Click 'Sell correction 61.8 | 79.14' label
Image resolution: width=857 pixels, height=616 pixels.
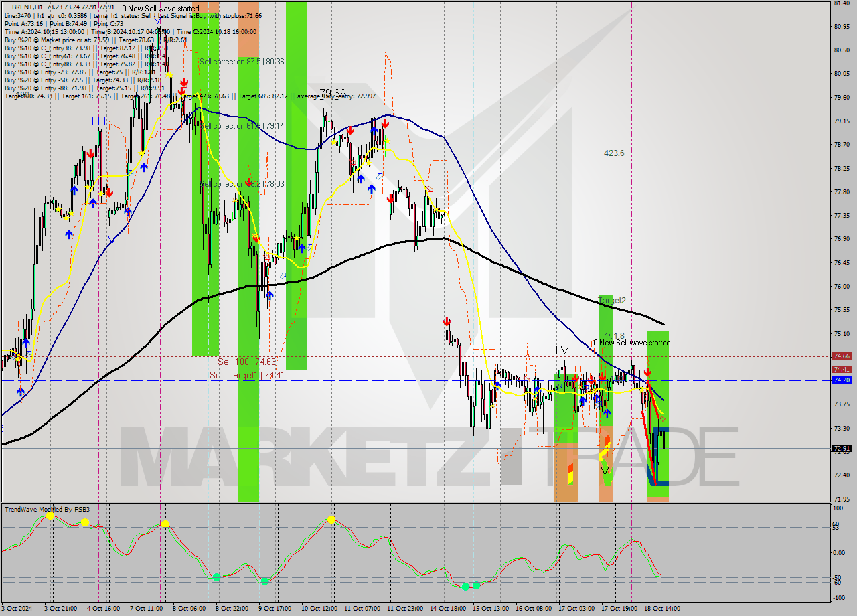242,126
